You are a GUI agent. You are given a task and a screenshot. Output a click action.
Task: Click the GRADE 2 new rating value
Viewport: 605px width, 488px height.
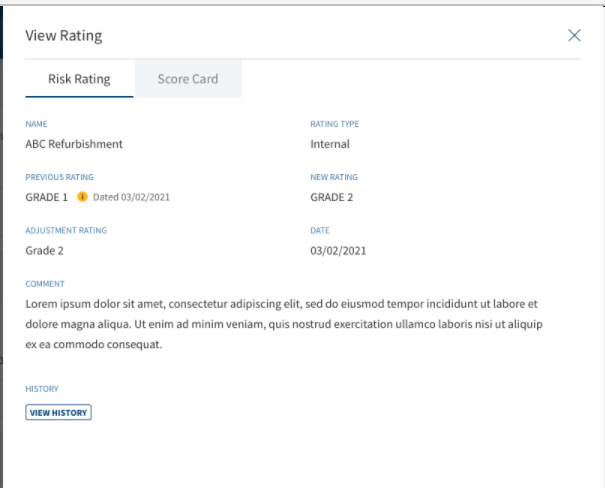click(331, 197)
